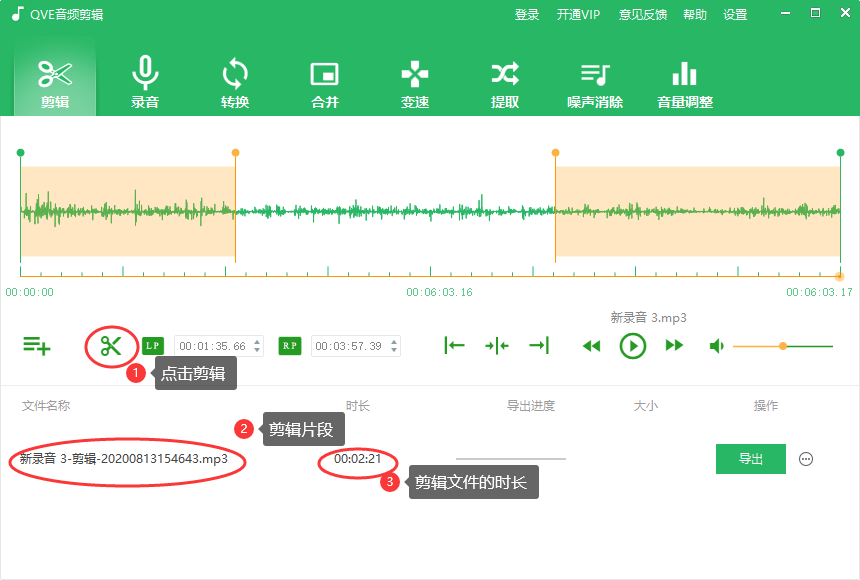The image size is (860, 580).
Task: Export the clipped file with 导出
Action: click(x=750, y=459)
